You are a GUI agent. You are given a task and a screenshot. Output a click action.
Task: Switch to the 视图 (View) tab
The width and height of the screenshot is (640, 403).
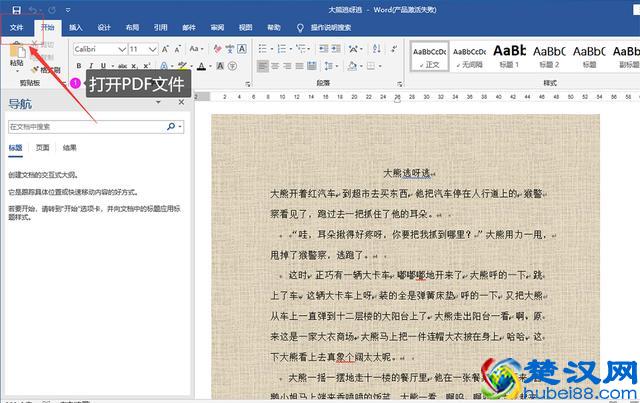point(245,28)
